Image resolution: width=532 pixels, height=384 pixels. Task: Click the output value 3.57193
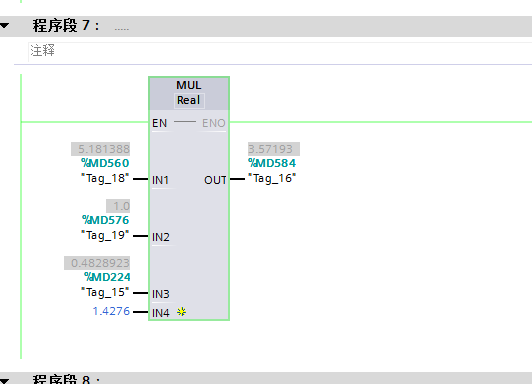click(x=273, y=149)
